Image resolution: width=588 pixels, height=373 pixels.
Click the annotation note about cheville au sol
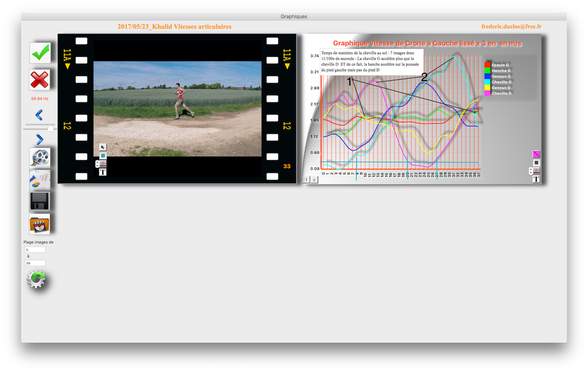pos(372,62)
